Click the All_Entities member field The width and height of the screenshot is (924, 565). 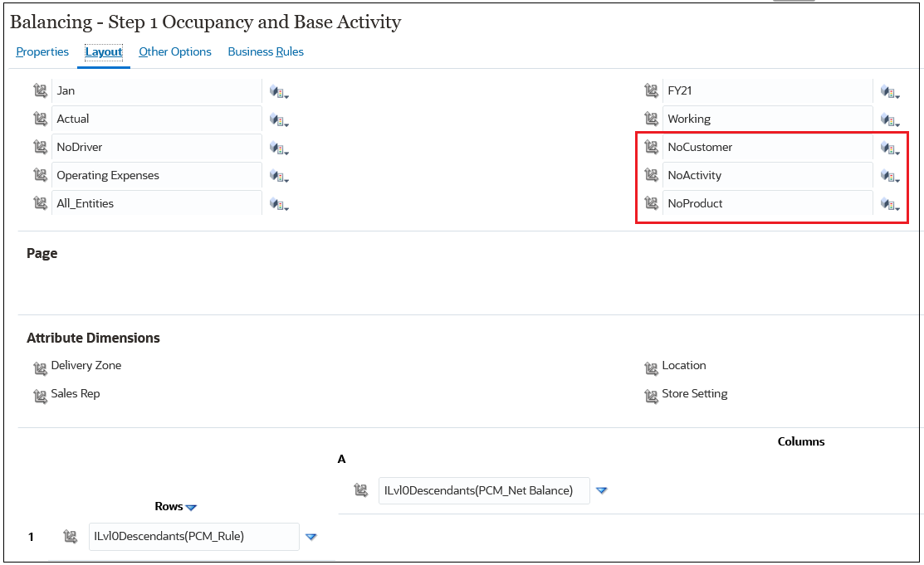(x=157, y=204)
